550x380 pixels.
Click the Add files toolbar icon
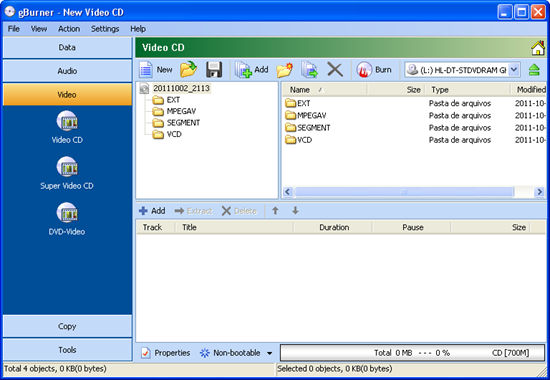point(243,69)
